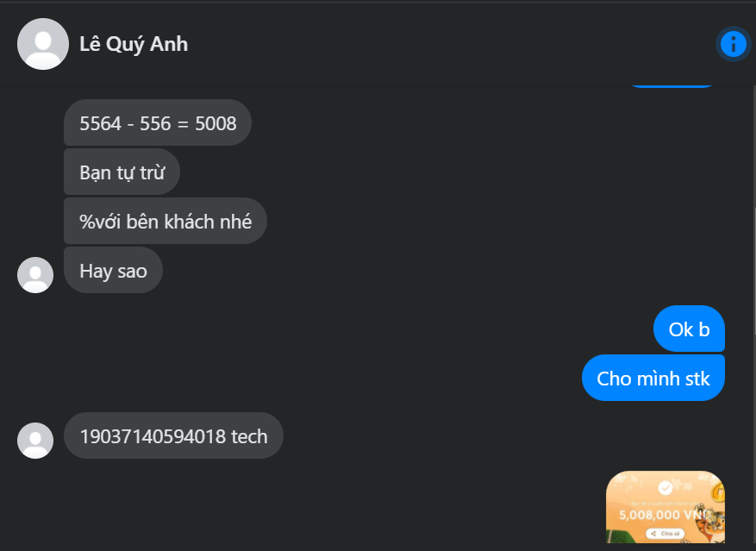Click the contact name Lê Quý Anh
Screen dimensions: 756x551
tap(134, 44)
